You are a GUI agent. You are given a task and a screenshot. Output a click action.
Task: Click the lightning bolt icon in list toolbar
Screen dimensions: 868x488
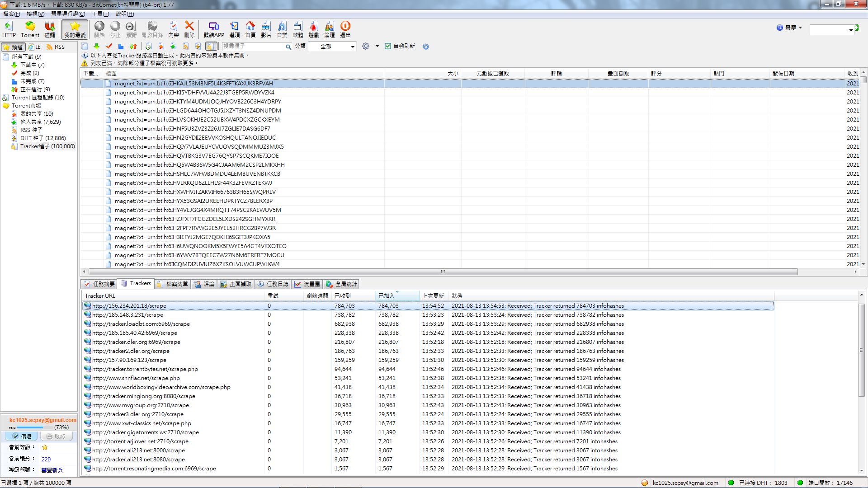[x=198, y=46]
